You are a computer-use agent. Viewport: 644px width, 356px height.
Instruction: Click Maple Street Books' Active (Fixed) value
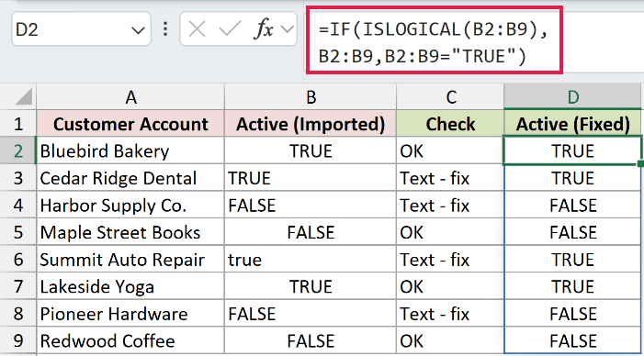pyautogui.click(x=572, y=232)
